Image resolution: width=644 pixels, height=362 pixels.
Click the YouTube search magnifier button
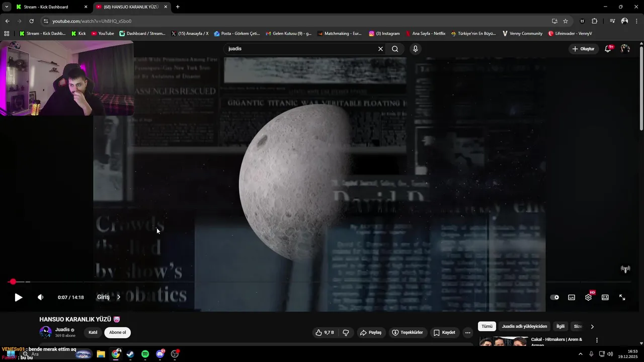point(395,49)
